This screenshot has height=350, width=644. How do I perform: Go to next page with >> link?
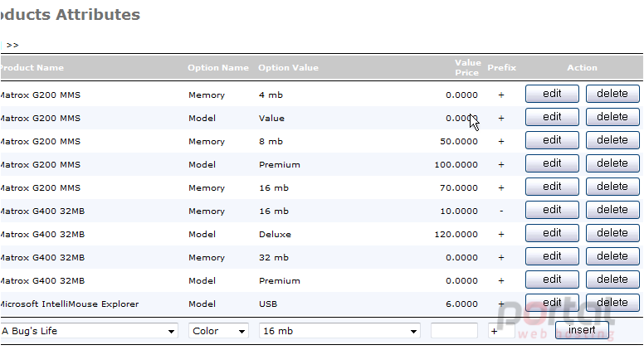[x=12, y=45]
